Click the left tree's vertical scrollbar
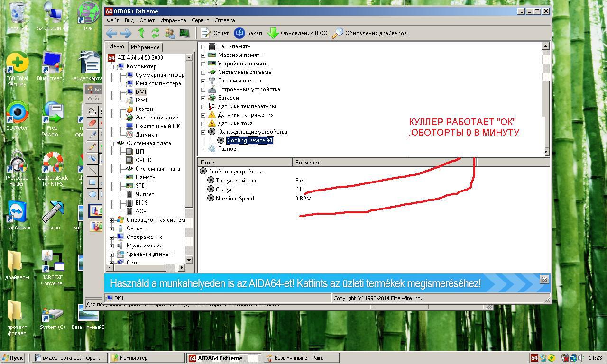This screenshot has width=607, height=364. (189, 158)
